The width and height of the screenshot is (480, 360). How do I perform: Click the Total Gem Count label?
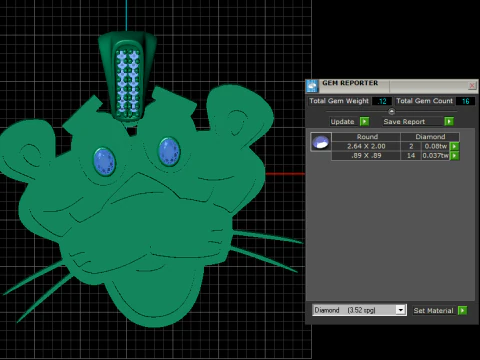coord(424,101)
